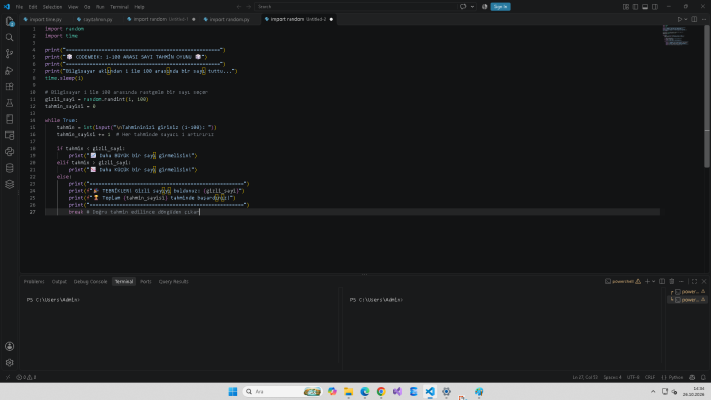Split the terminal pane

[x=662, y=282]
